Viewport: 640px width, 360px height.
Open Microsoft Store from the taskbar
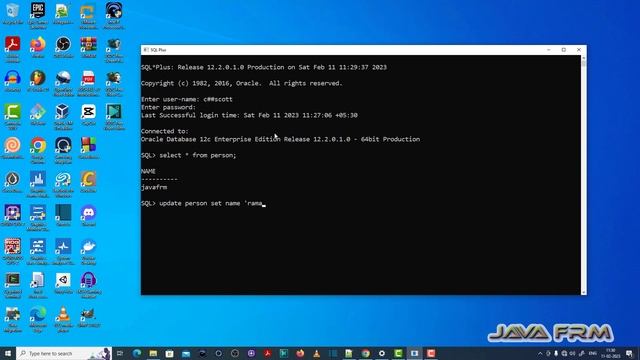pos(169,353)
